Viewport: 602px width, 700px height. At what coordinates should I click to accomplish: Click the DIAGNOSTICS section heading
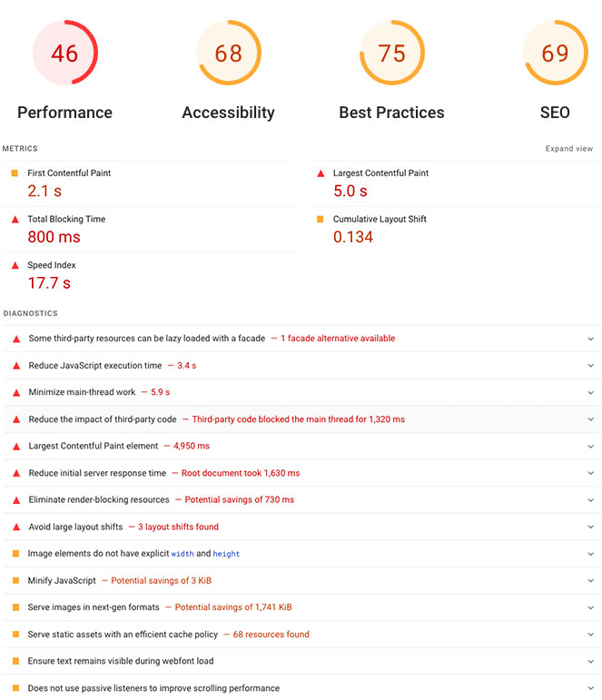pos(30,313)
